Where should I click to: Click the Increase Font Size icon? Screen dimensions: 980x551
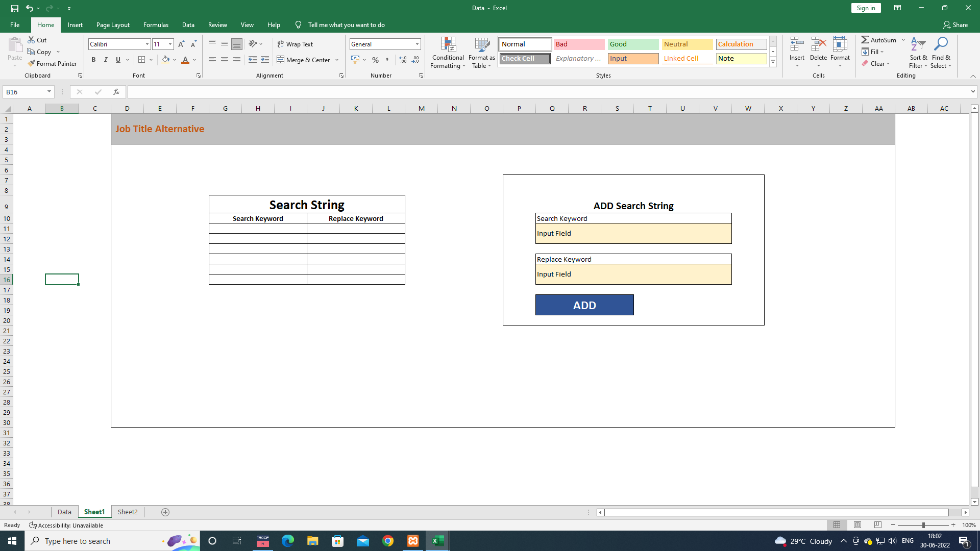click(x=181, y=44)
